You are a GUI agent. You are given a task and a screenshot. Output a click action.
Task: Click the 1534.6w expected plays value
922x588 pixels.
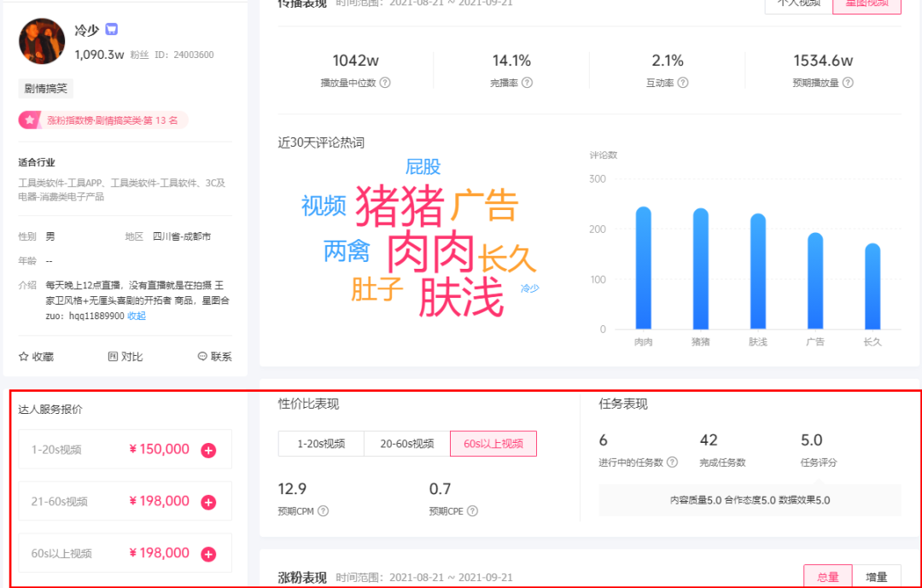823,61
